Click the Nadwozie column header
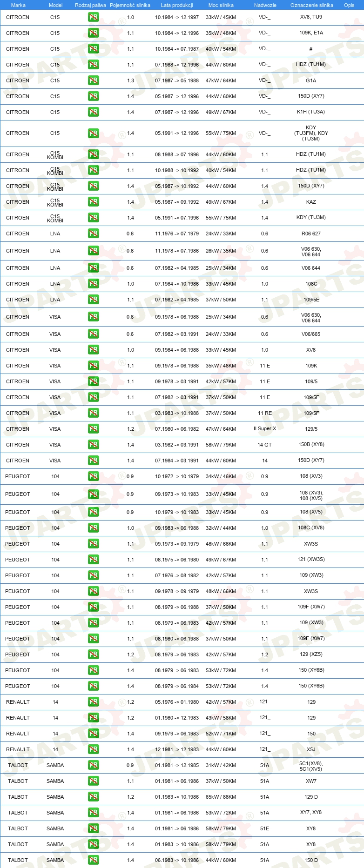 point(265,5)
